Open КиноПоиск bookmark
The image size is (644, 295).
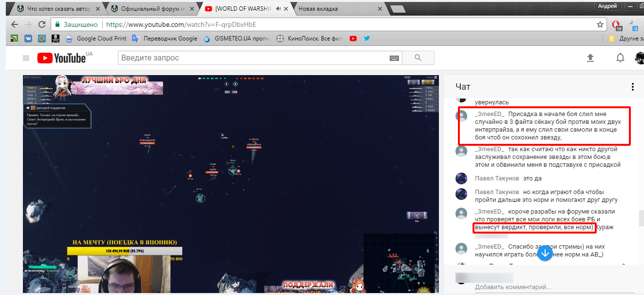click(310, 39)
